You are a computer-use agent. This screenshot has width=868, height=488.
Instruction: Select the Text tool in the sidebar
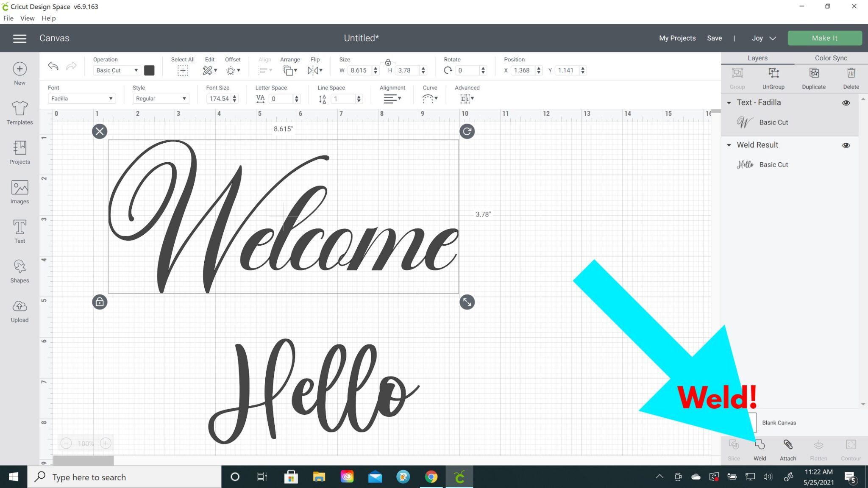pyautogui.click(x=19, y=231)
